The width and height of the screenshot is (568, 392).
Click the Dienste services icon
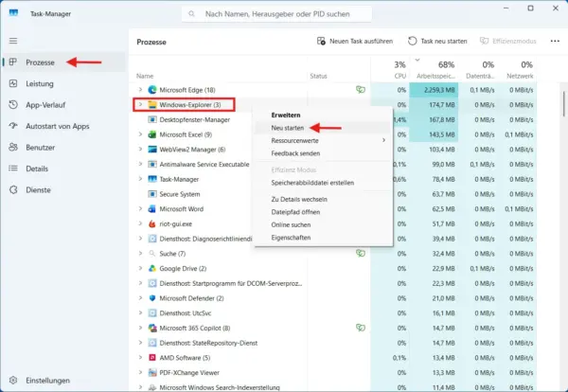pyautogui.click(x=13, y=189)
